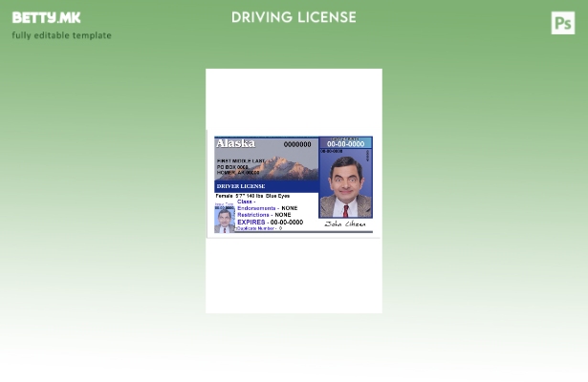Click the BETTY.MK logo
The height and width of the screenshot is (382, 588).
pyautogui.click(x=46, y=17)
